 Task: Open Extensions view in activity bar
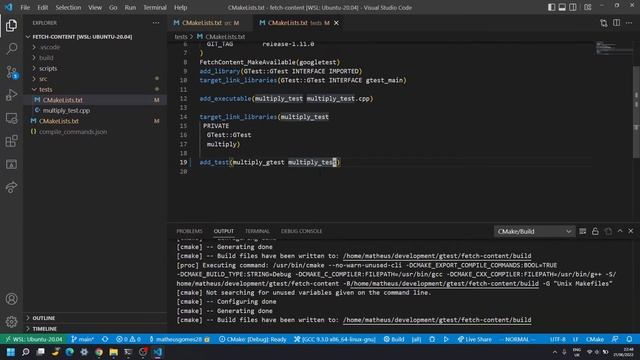(11, 141)
